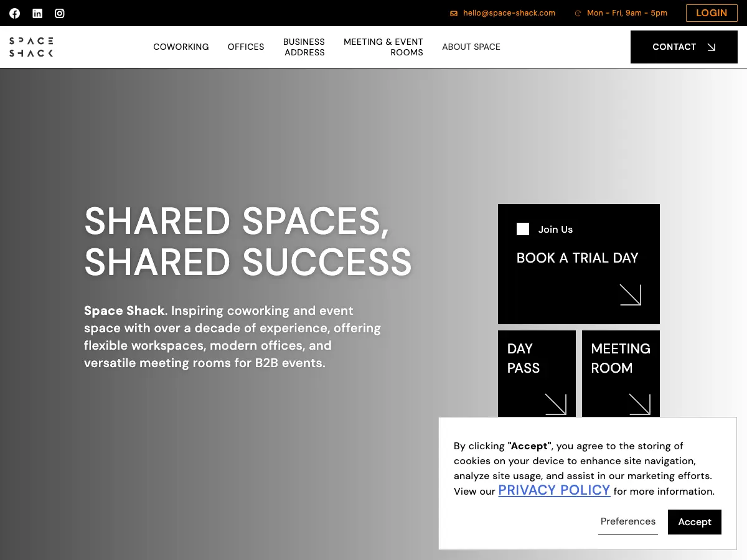The image size is (747, 560).
Task: Click the Login button
Action: tap(712, 13)
